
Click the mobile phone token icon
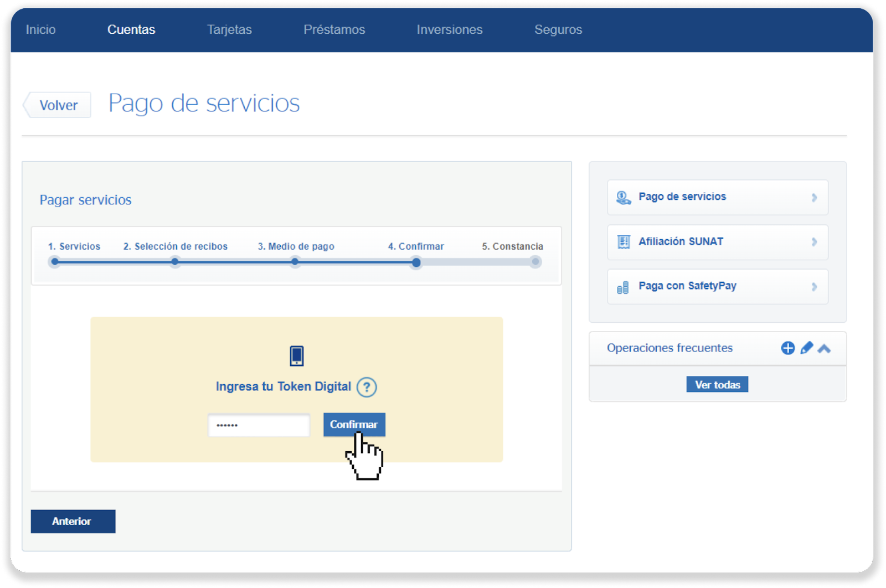297,355
